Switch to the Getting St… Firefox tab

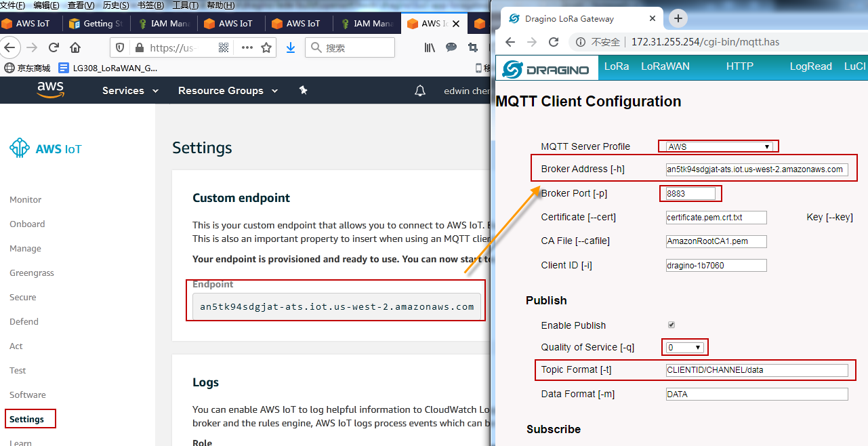96,23
